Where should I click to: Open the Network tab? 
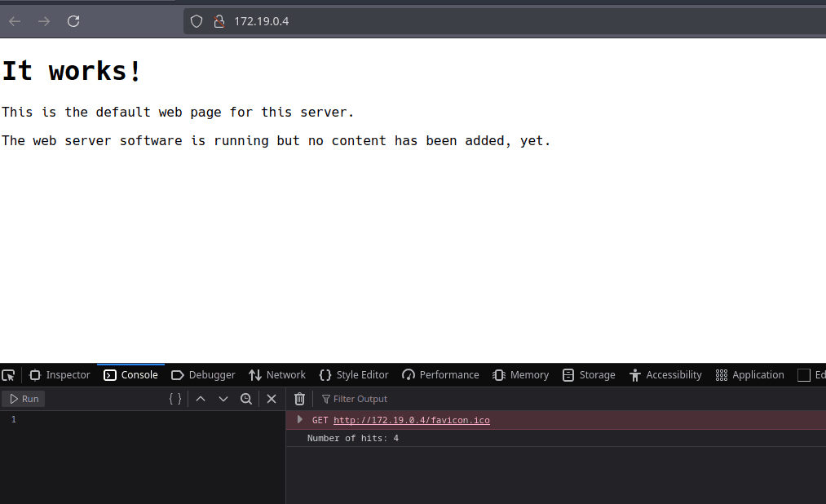click(277, 375)
